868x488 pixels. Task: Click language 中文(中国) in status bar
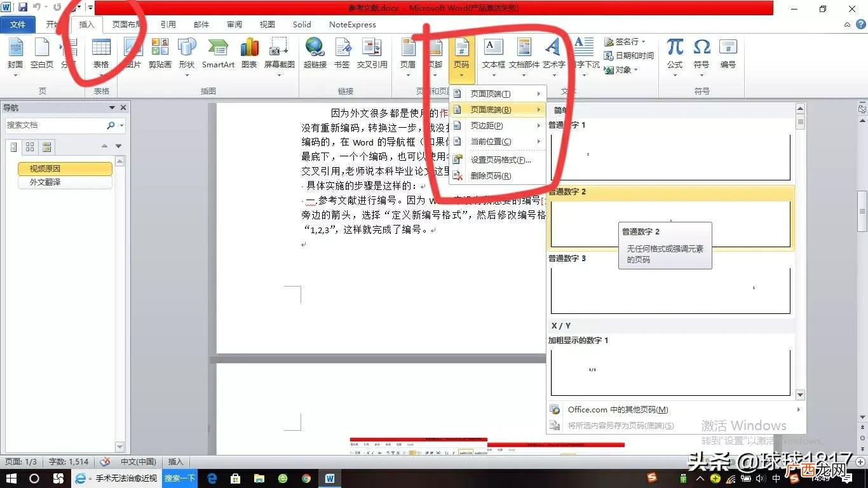(139, 462)
